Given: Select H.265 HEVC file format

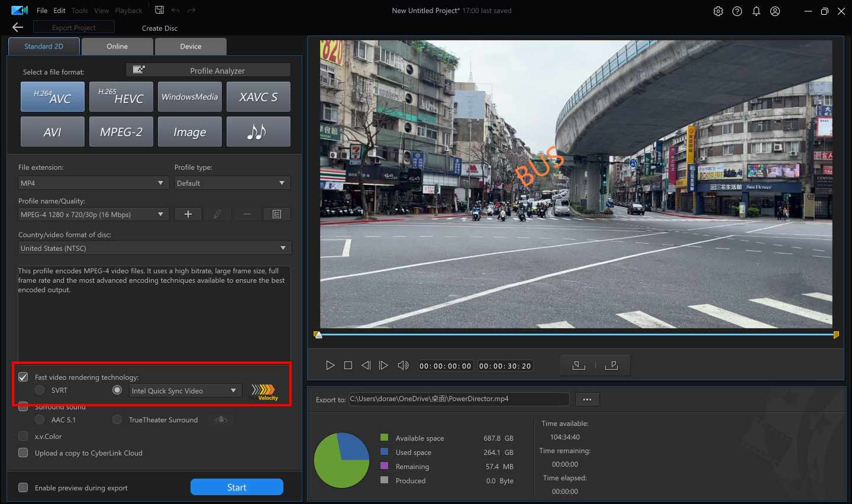Looking at the screenshot, I should pyautogui.click(x=121, y=96).
